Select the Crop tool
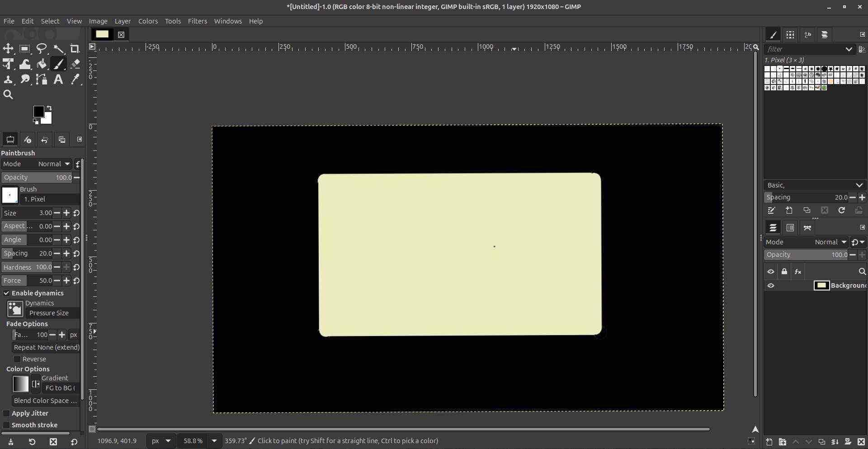Screen dimensions: 868x449 pyautogui.click(x=75, y=49)
